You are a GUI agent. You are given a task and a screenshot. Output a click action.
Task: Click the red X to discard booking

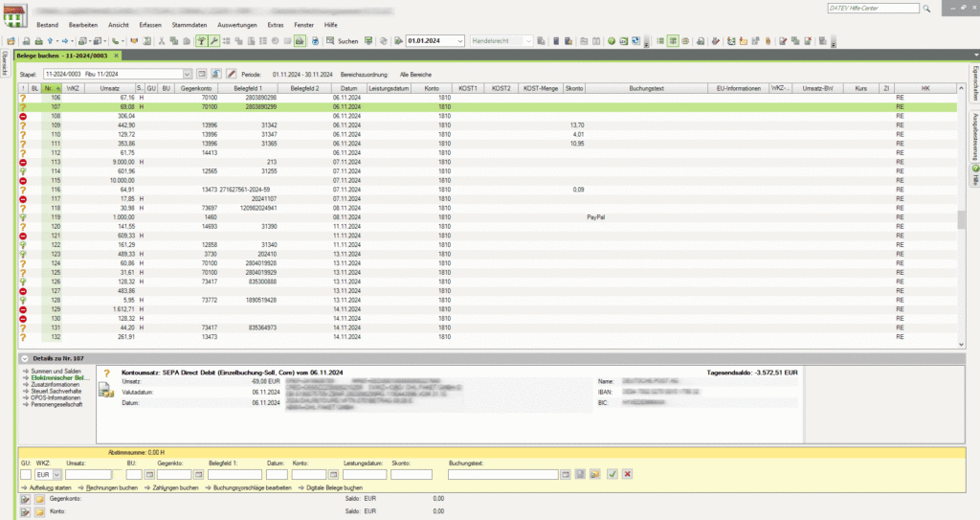click(x=627, y=474)
